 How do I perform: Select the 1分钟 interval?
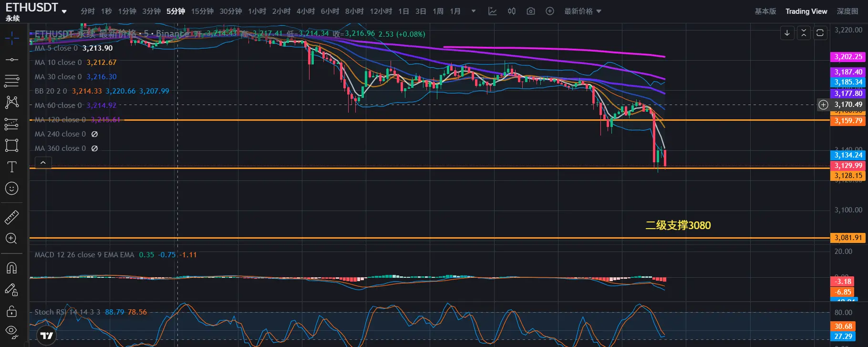click(x=127, y=11)
